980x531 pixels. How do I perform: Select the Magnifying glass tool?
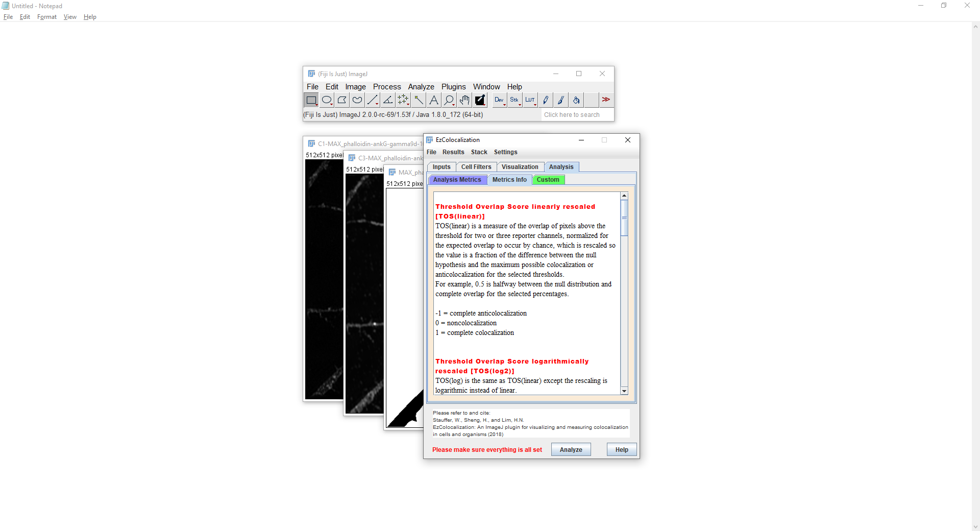pos(449,100)
